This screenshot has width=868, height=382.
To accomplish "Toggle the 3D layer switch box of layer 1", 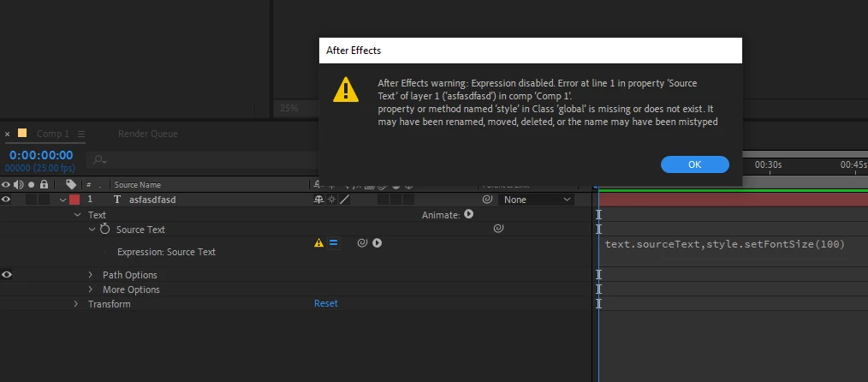I will 408,200.
